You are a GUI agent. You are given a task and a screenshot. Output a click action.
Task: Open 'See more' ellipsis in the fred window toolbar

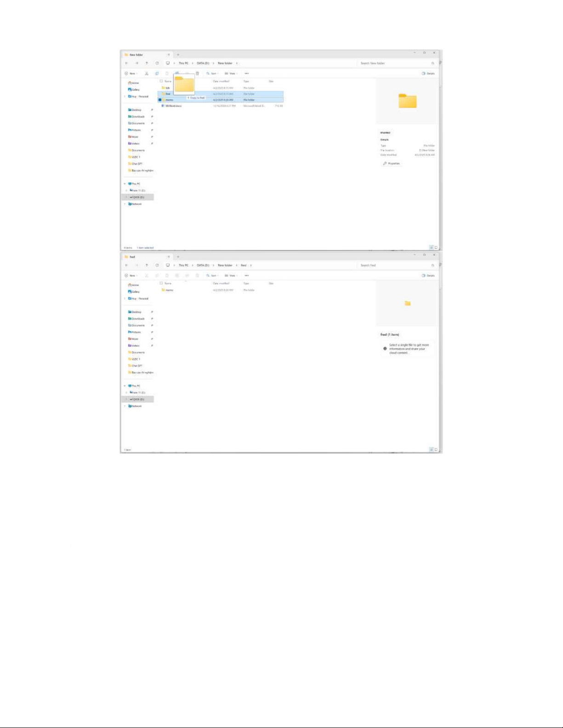tap(247, 276)
